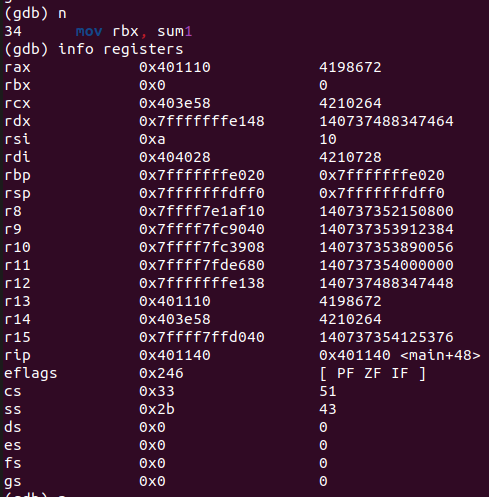
Task: Click the gs register row label
Action: [13, 482]
